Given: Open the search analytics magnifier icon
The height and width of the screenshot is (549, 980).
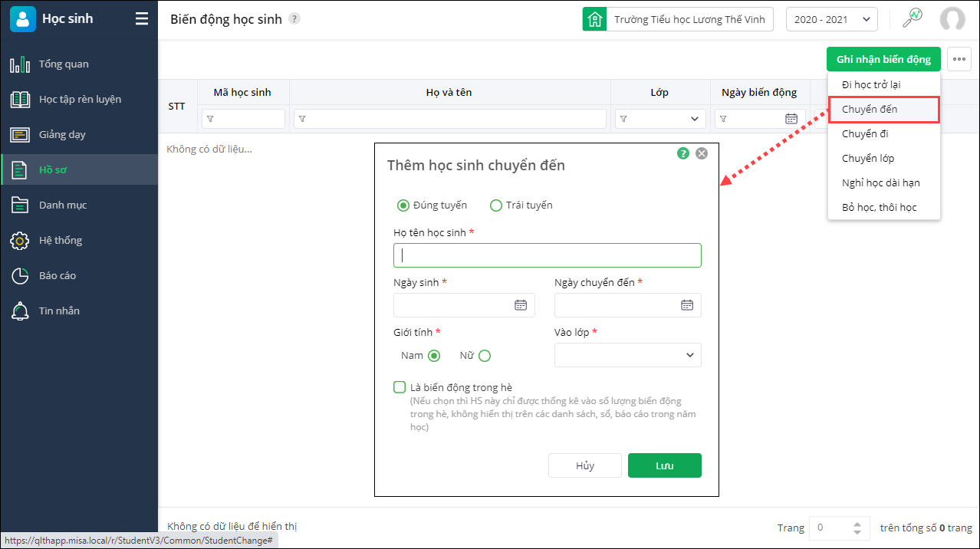Looking at the screenshot, I should click(912, 18).
